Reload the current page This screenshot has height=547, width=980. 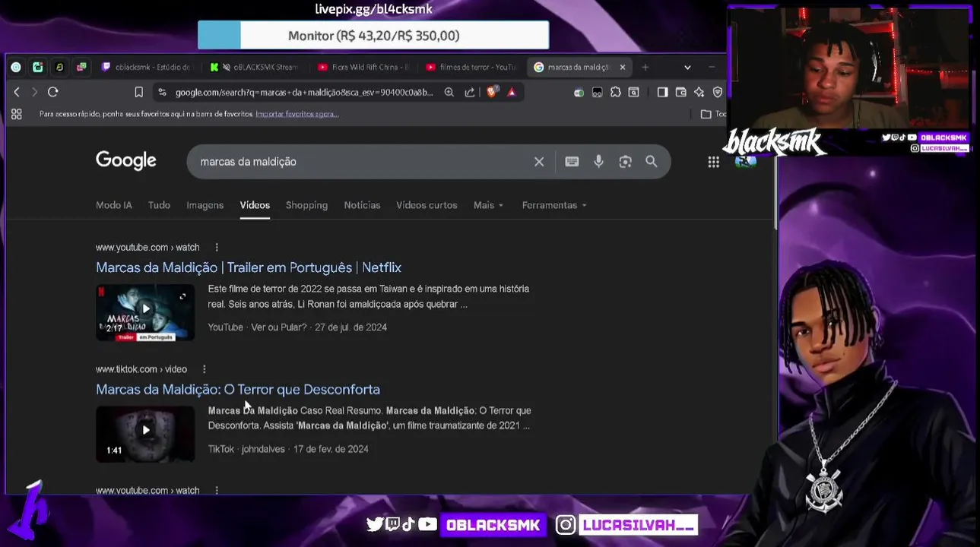pos(52,92)
